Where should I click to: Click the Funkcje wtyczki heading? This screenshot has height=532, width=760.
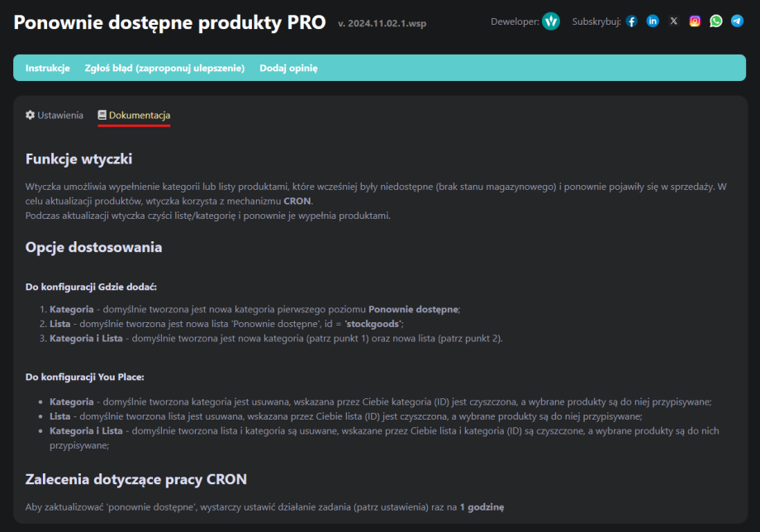pos(78,159)
